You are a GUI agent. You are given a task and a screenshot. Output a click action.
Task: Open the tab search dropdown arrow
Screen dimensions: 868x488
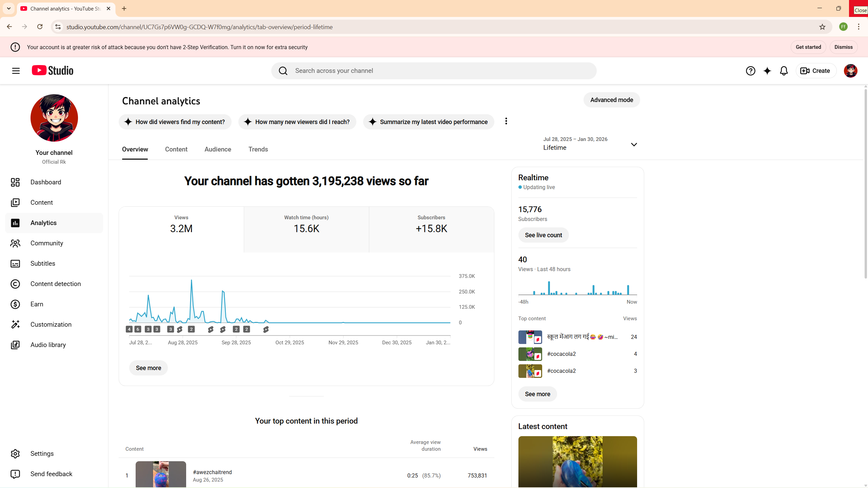[9, 8]
